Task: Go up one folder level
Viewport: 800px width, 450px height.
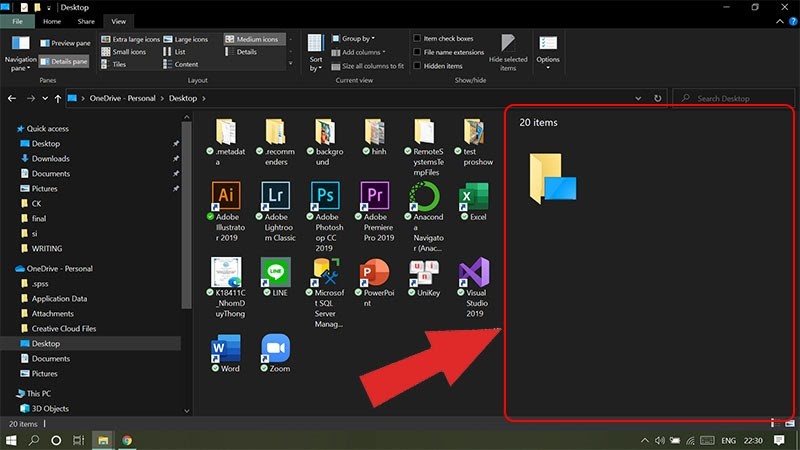Action: 58,98
